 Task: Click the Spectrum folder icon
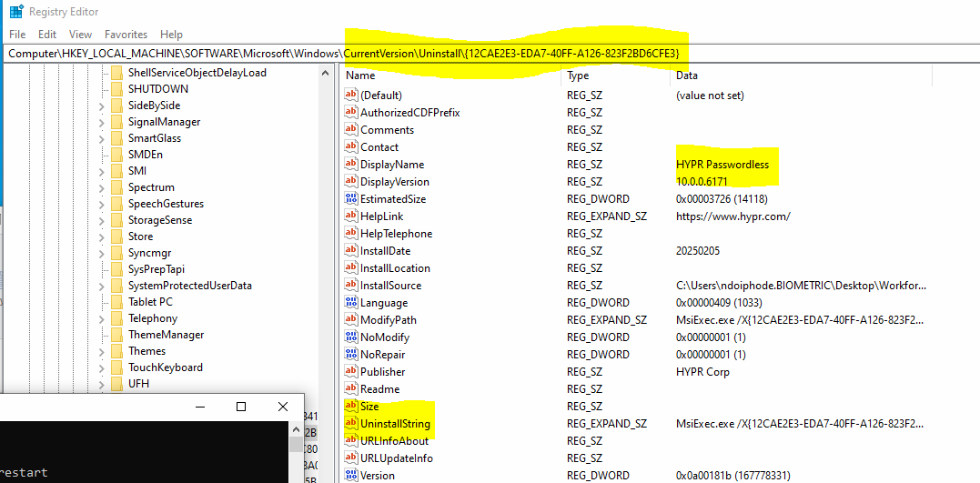[x=116, y=186]
